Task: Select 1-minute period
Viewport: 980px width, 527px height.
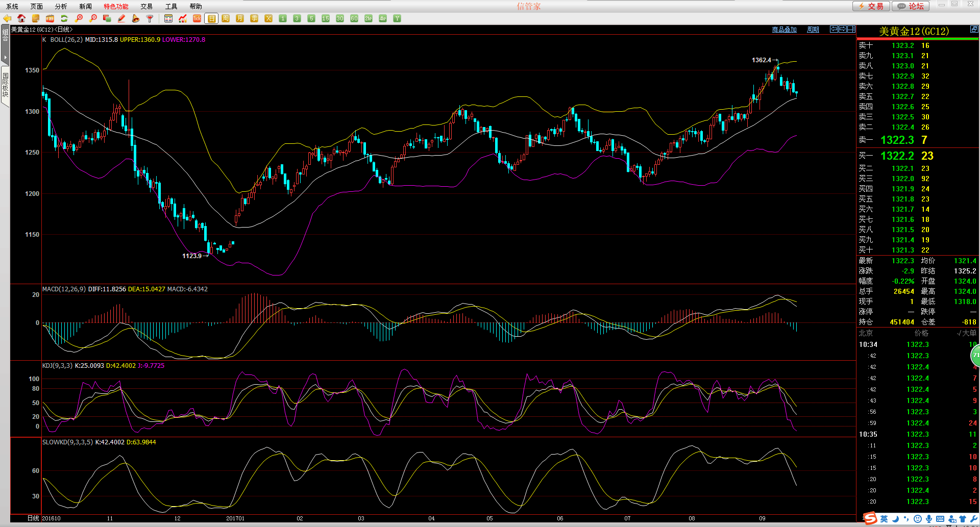Action: coord(283,18)
